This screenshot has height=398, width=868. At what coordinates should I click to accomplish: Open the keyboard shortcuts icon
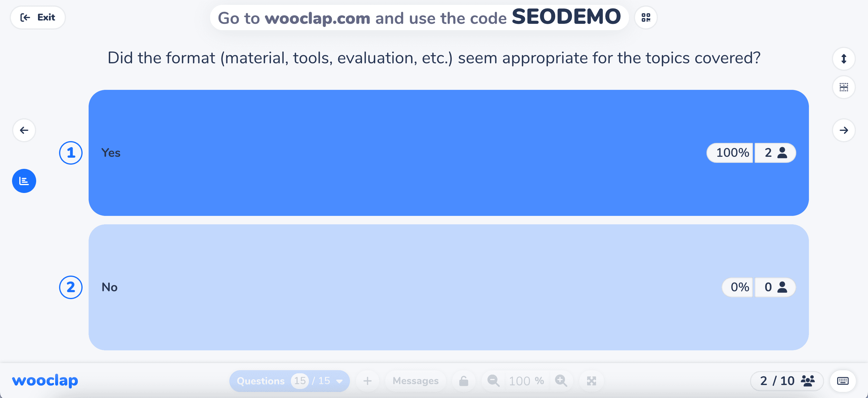[x=842, y=381]
